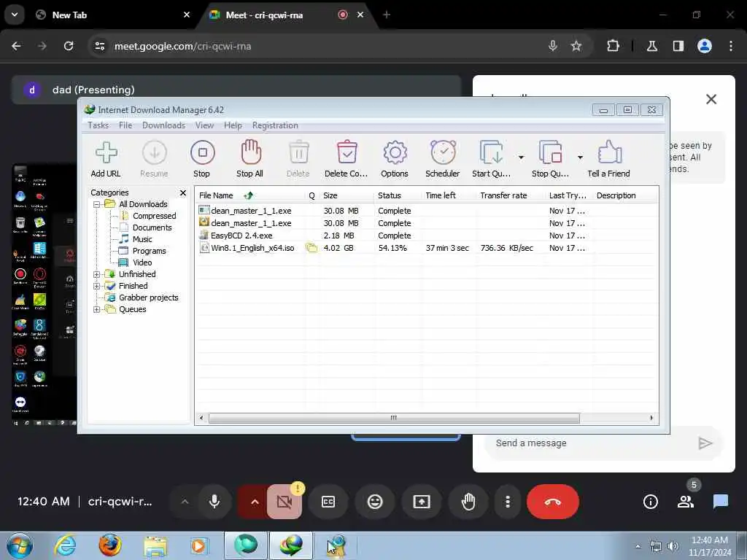Expand the Unfinished category

pyautogui.click(x=97, y=274)
